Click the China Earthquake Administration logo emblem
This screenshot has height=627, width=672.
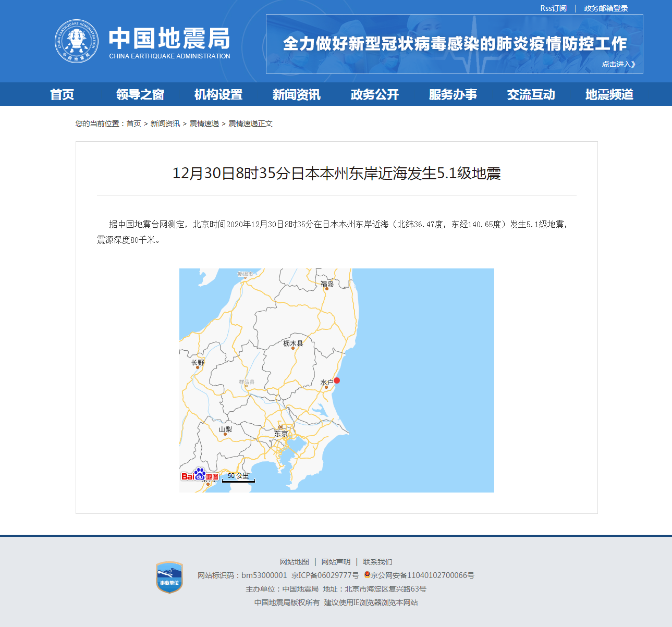[77, 40]
